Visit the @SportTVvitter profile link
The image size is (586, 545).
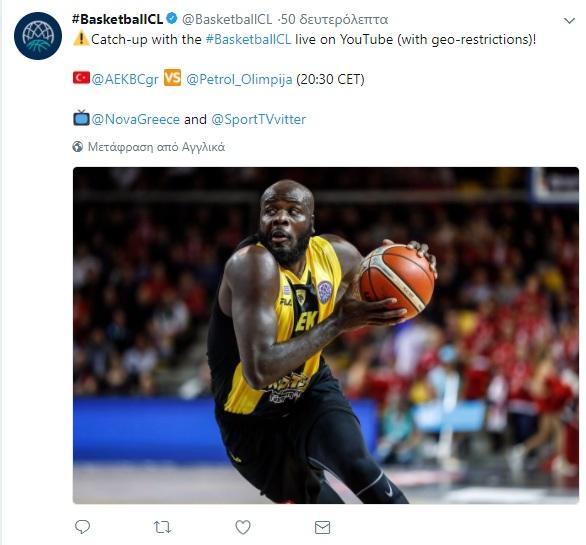[x=259, y=119]
